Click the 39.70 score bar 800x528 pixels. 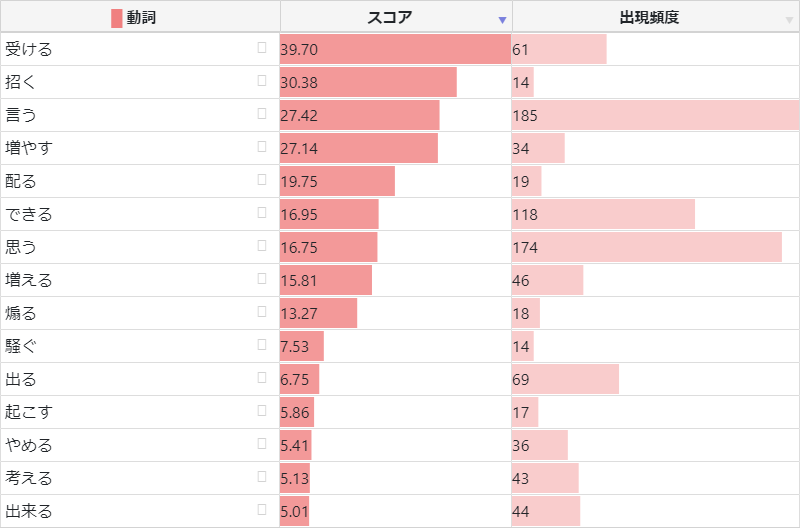(x=395, y=49)
